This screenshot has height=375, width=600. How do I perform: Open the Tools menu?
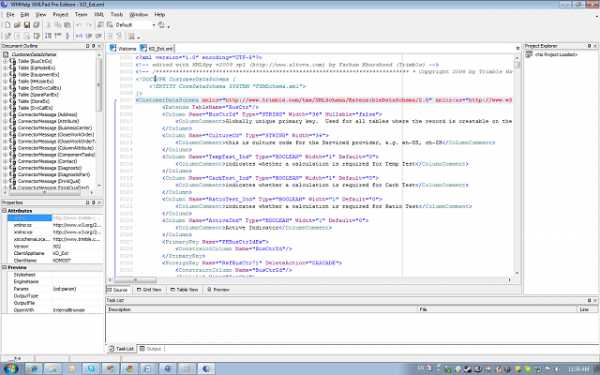[x=117, y=15]
